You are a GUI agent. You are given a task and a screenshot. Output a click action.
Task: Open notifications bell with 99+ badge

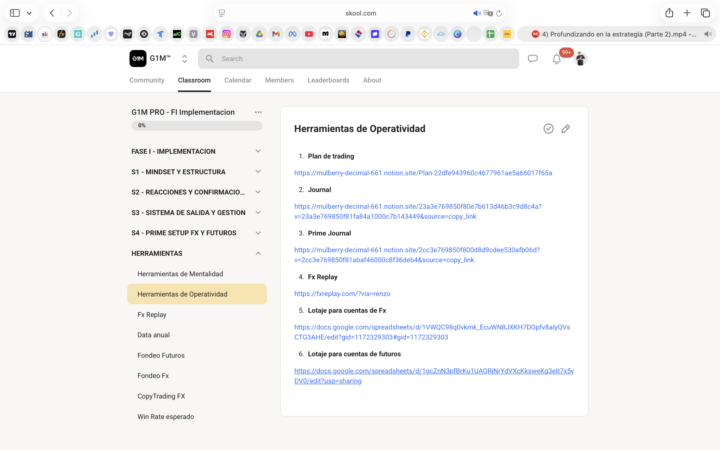[557, 59]
